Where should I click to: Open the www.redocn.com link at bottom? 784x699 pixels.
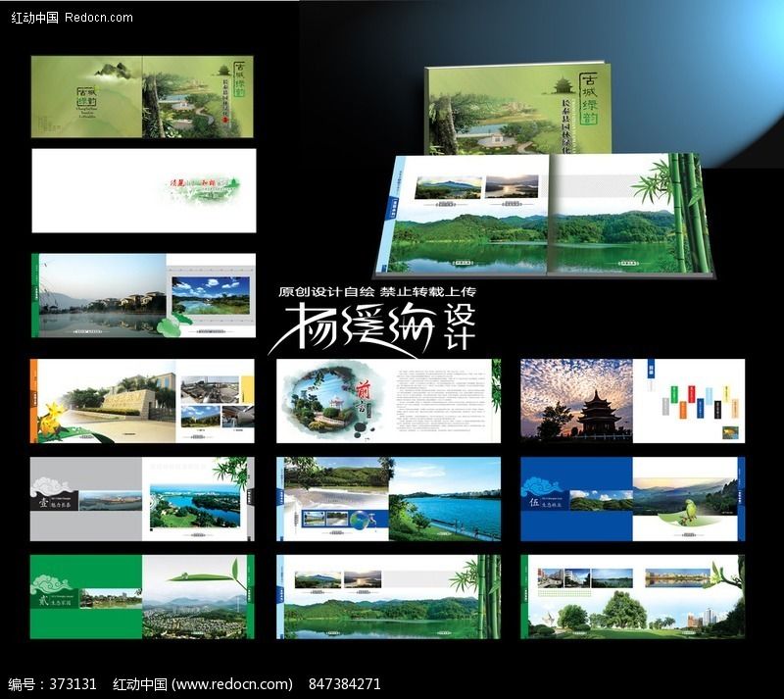[232, 684]
